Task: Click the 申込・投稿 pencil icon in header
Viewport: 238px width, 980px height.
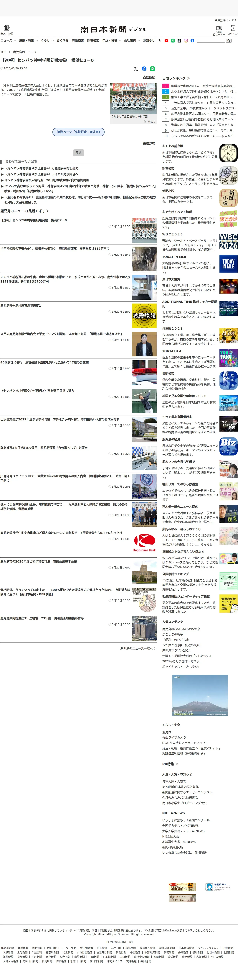Action: (x=7, y=28)
